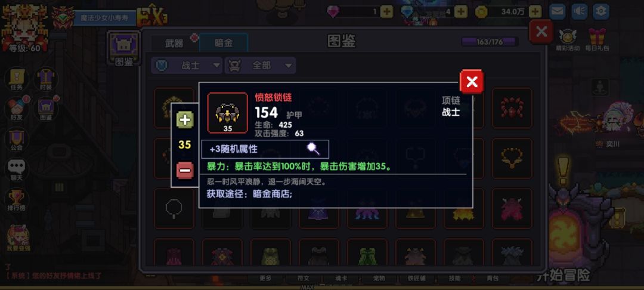Switch to the 武器 tab
This screenshot has width=644, height=290.
coord(174,43)
